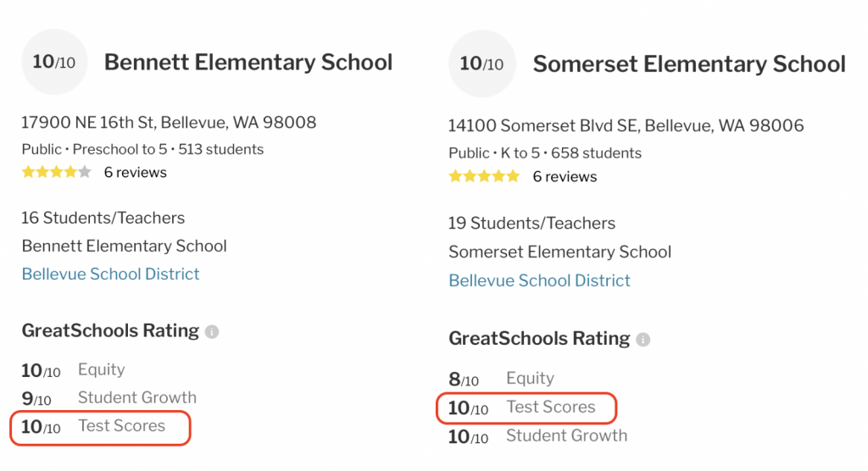The width and height of the screenshot is (868, 471).
Task: Select Bennett's 10/10 Equity rating
Action: (73, 369)
